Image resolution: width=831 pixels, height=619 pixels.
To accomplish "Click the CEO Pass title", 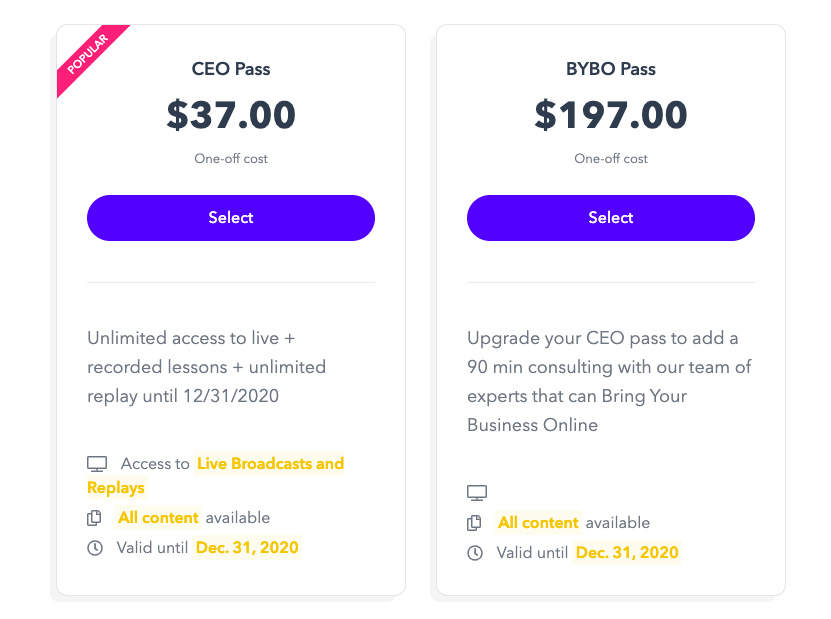I will pyautogui.click(x=231, y=70).
